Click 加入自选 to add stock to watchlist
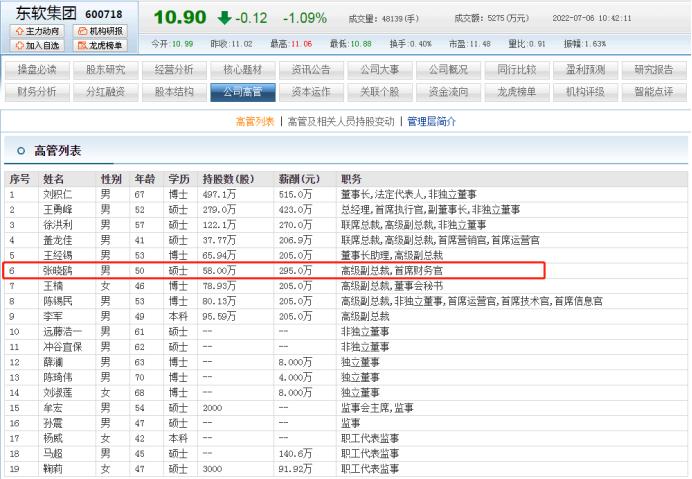This screenshot has height=479, width=692. 37,45
